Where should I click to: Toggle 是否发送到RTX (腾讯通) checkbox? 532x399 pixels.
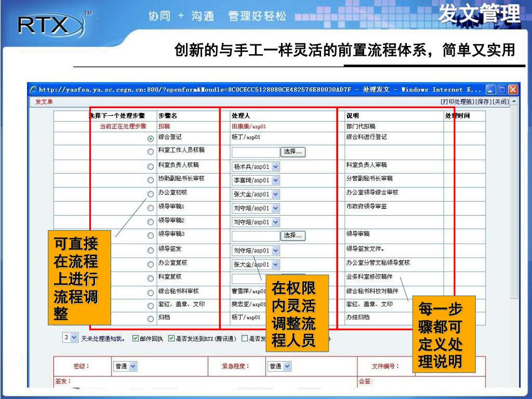tap(171, 338)
